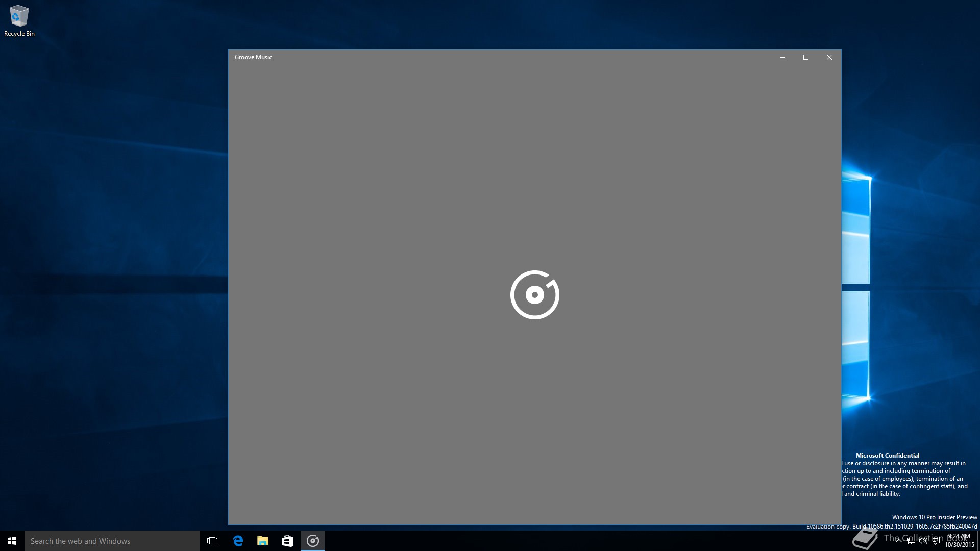Image resolution: width=980 pixels, height=551 pixels.
Task: Open the Windows Start menu
Action: [x=12, y=541]
